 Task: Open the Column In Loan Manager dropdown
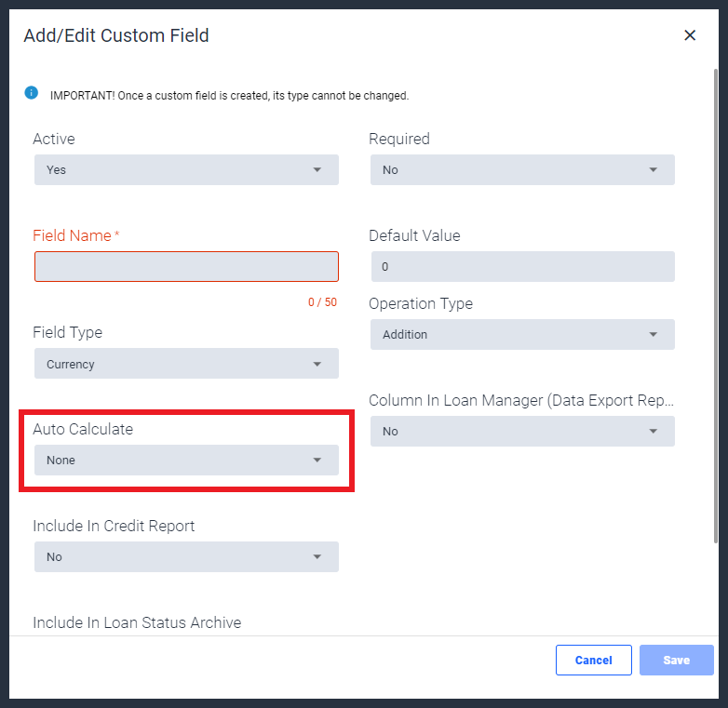pos(522,432)
